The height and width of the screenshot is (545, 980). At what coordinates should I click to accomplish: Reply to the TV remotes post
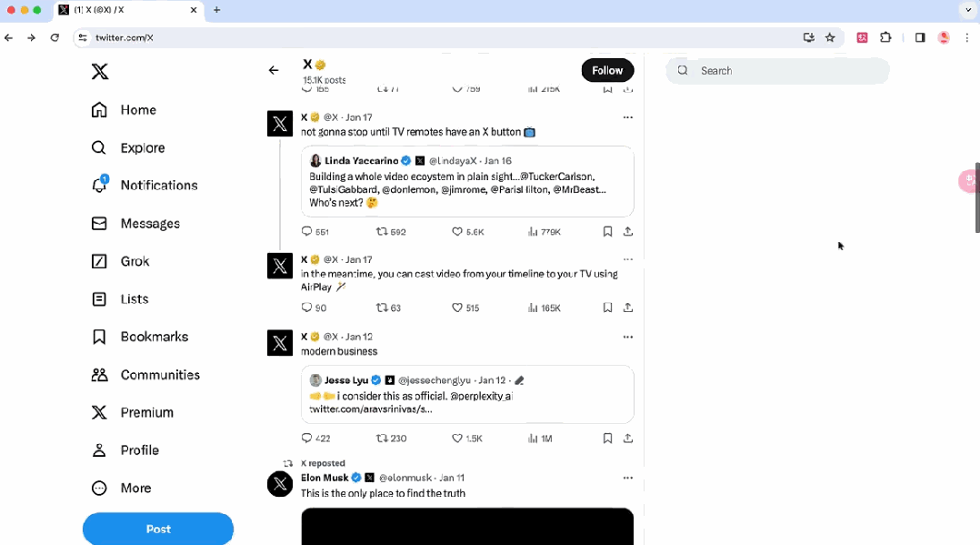pyautogui.click(x=315, y=231)
